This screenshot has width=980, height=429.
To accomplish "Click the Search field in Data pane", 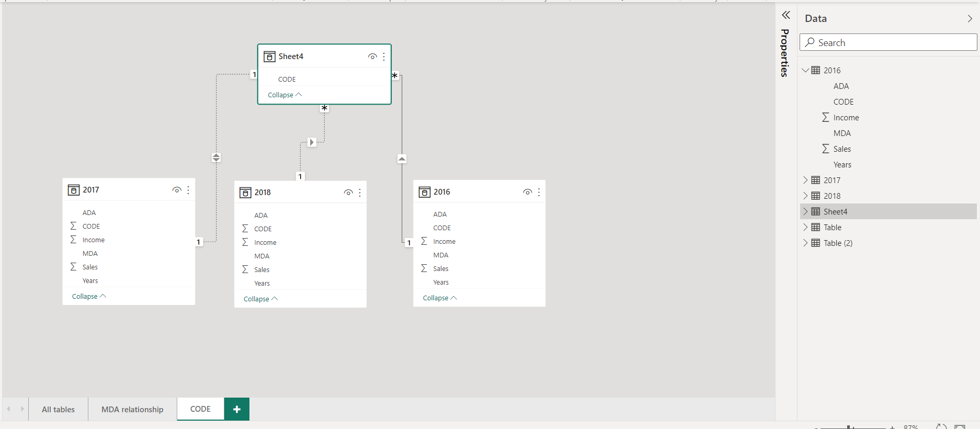I will coord(888,42).
